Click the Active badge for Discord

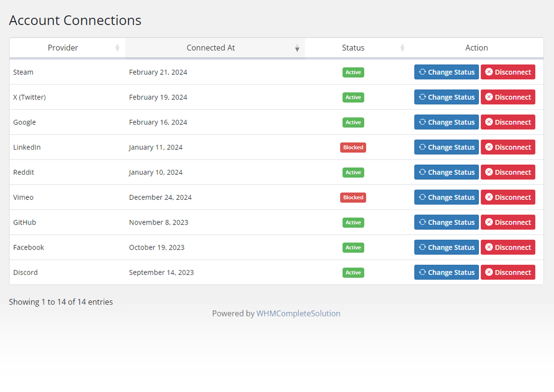point(353,272)
